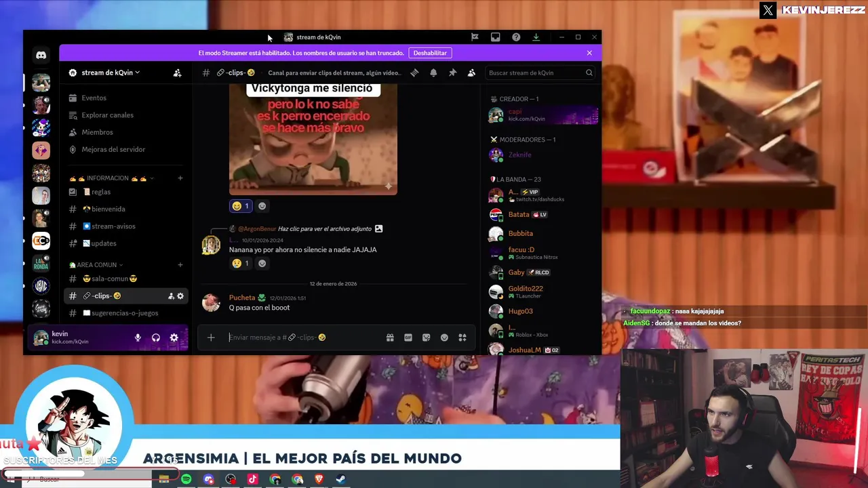Viewport: 868px width, 488px height.
Task: Toggle laughing emoji reaction count 1
Action: 240,206
